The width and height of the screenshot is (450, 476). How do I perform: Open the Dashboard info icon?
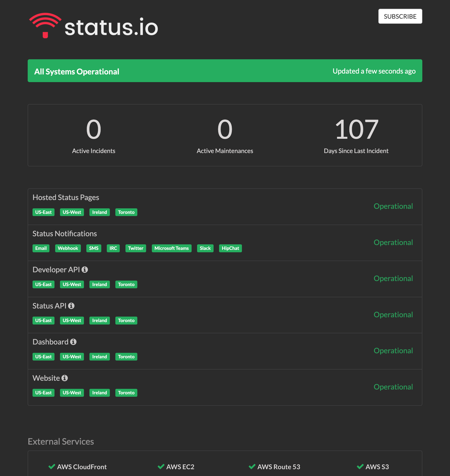pyautogui.click(x=73, y=342)
